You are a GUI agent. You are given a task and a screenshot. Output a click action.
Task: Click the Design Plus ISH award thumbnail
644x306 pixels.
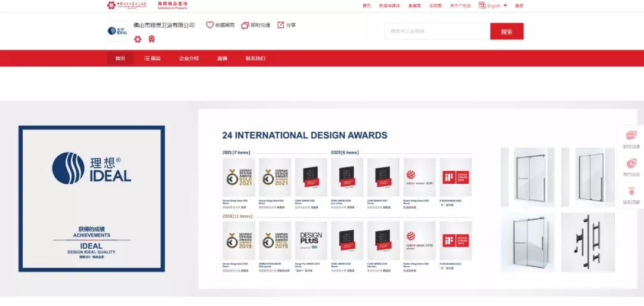coord(311,241)
